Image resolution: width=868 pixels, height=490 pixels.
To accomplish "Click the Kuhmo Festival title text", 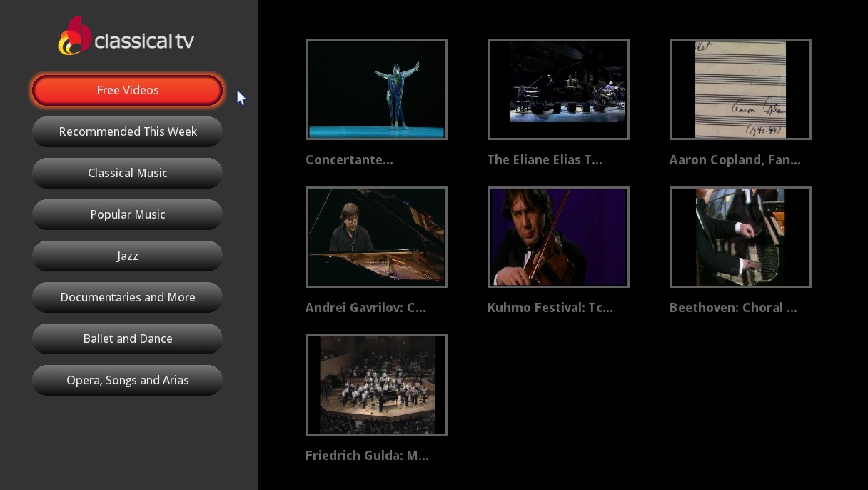I will (x=550, y=308).
